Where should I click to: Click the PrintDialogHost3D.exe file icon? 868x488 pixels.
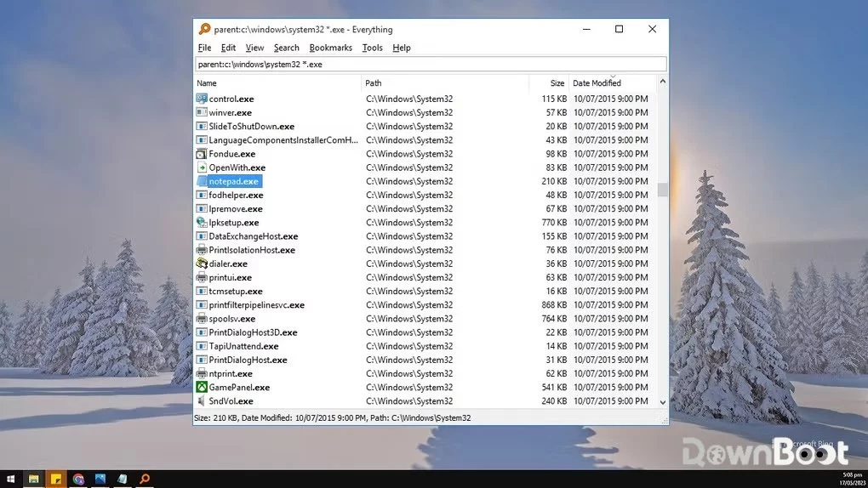point(202,332)
